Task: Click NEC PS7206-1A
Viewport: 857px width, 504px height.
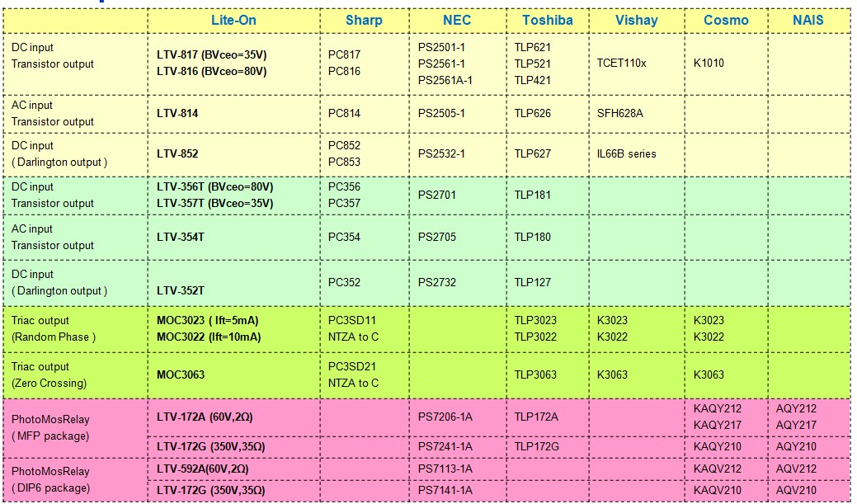Action: pyautogui.click(x=445, y=417)
